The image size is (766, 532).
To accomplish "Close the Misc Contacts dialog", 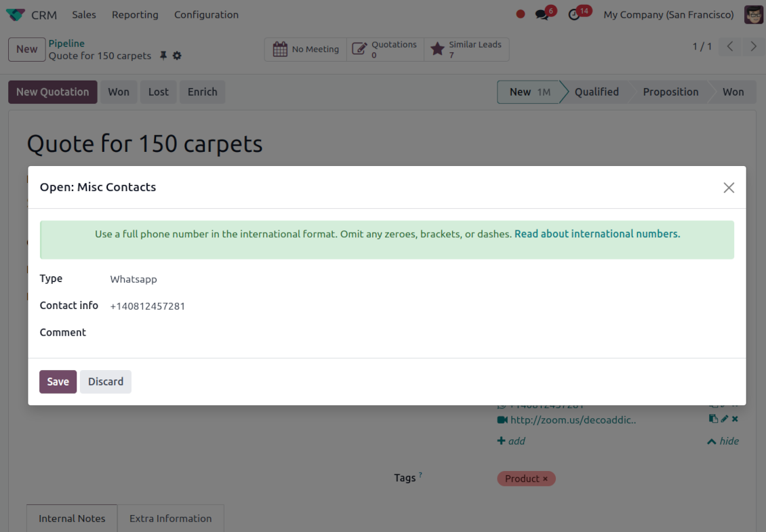I will 729,188.
